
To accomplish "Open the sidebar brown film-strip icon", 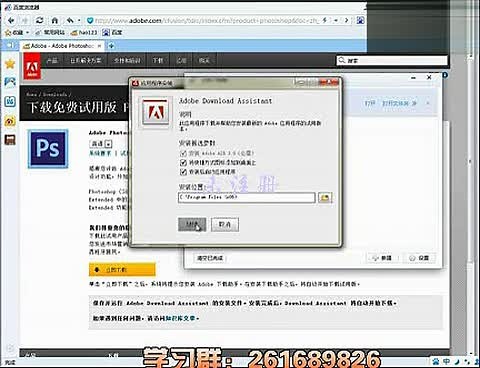I will pos(10,140).
